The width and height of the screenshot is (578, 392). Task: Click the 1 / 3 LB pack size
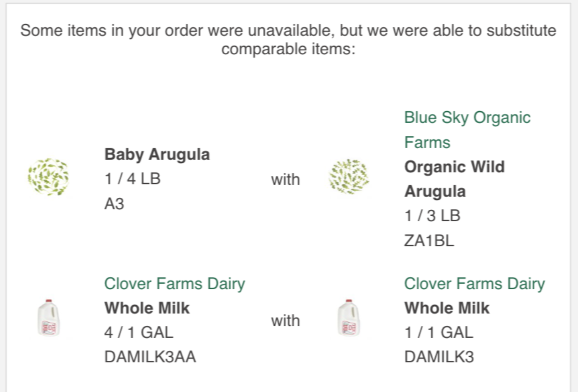coord(432,216)
